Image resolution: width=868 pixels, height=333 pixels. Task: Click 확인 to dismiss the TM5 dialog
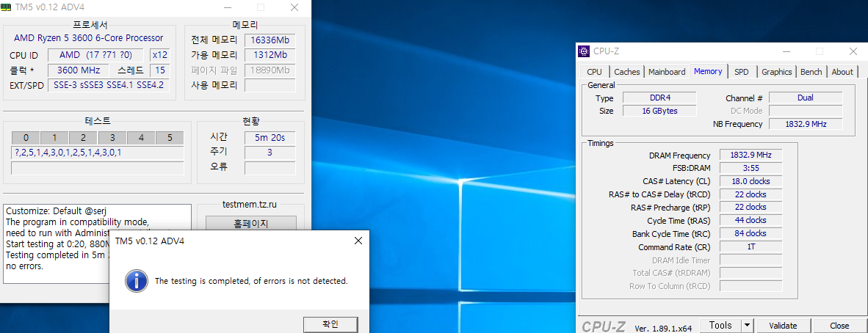[330, 324]
